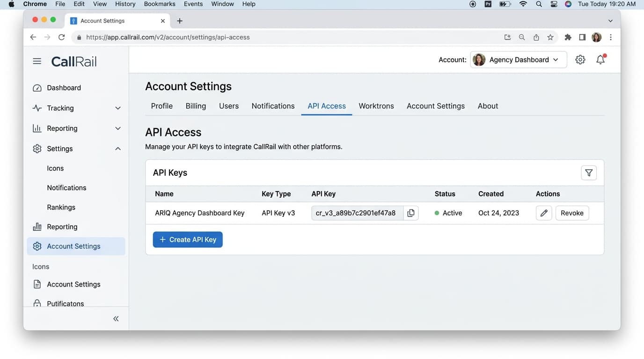Open the Worktrons tab
This screenshot has width=644, height=359.
(376, 106)
